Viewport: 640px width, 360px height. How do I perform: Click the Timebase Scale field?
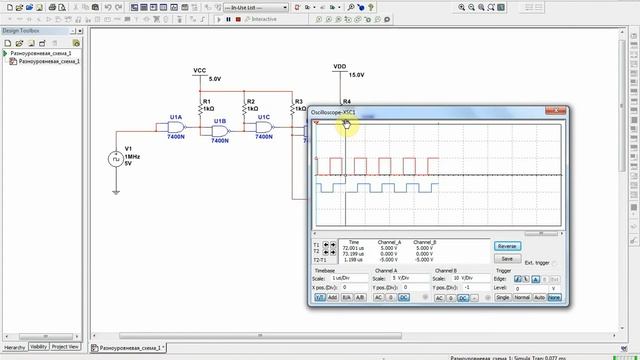click(349, 278)
